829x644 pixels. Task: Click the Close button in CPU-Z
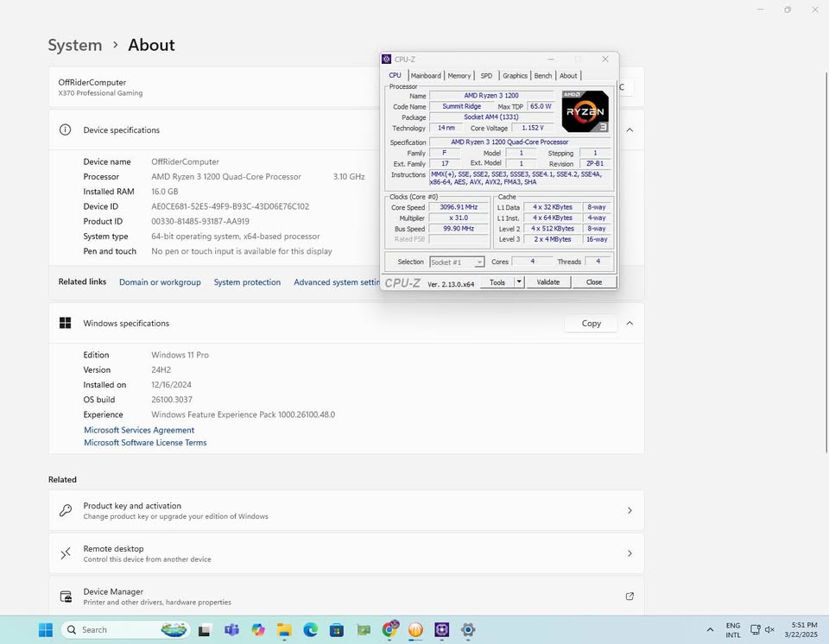pos(594,282)
